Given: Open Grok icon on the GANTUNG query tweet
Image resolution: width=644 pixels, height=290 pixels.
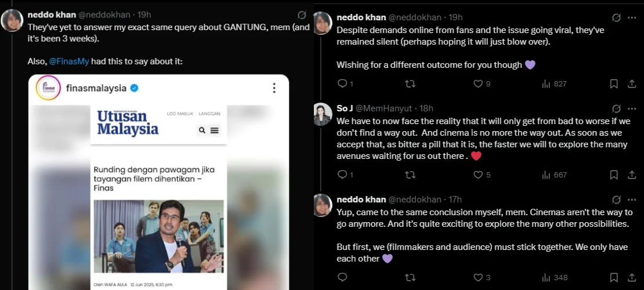Looking at the screenshot, I should click(x=302, y=15).
